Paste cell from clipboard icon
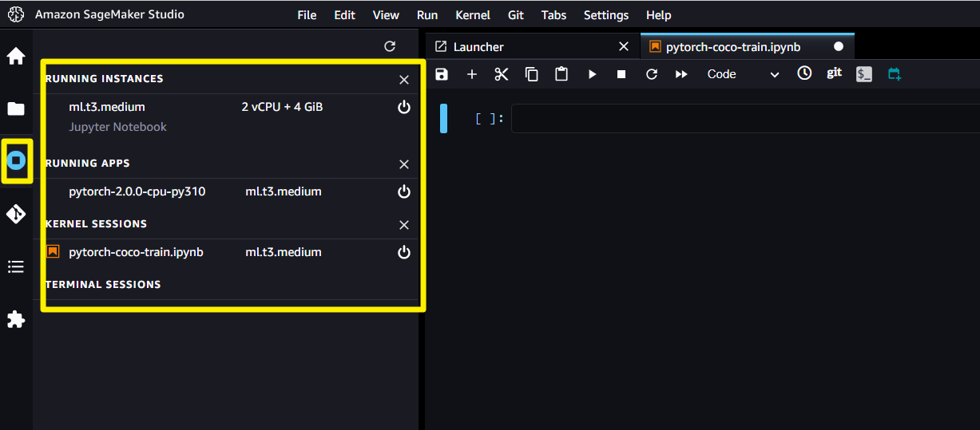 pos(561,74)
